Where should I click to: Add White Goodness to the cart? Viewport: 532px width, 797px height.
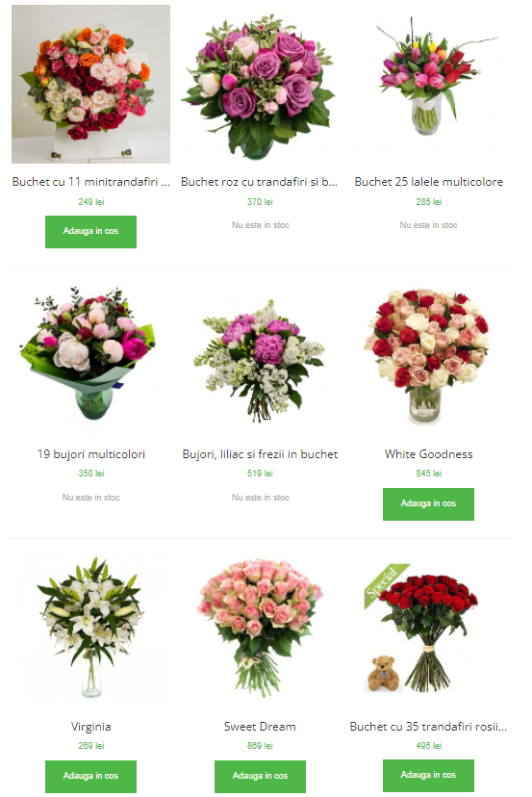(428, 504)
